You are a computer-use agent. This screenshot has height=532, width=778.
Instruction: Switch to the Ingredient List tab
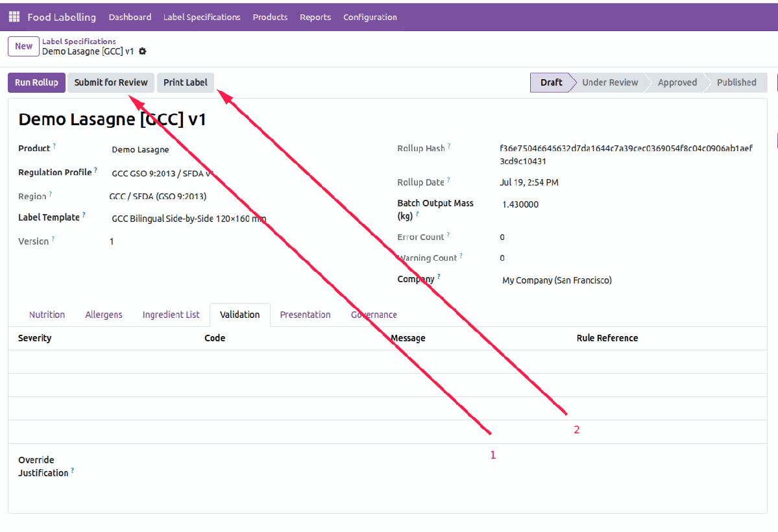pos(171,315)
